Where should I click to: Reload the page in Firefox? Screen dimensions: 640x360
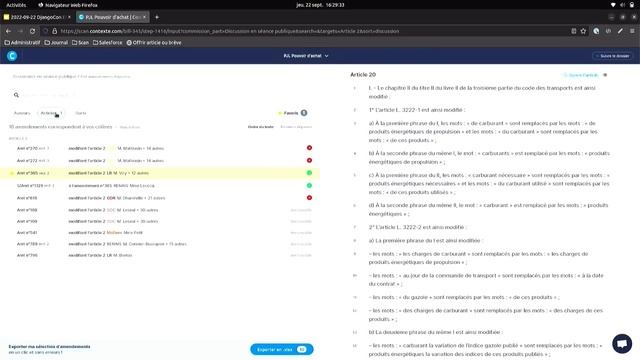coord(32,31)
